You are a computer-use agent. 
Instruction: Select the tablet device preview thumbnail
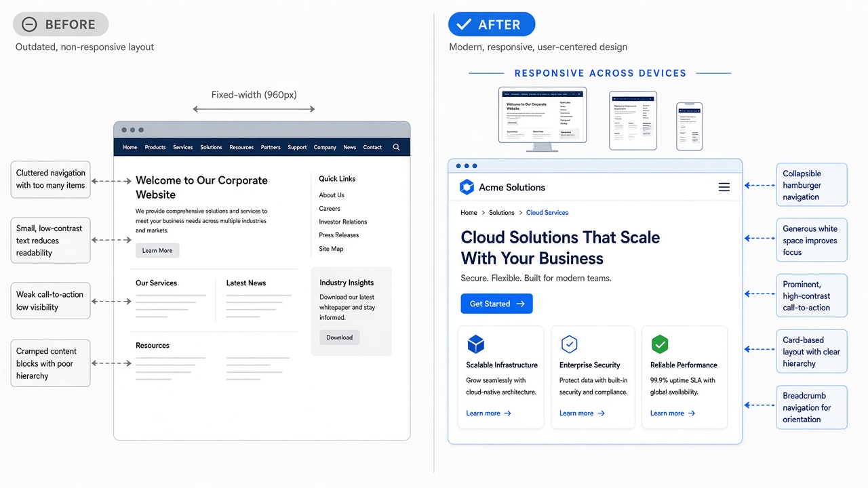pyautogui.click(x=633, y=121)
